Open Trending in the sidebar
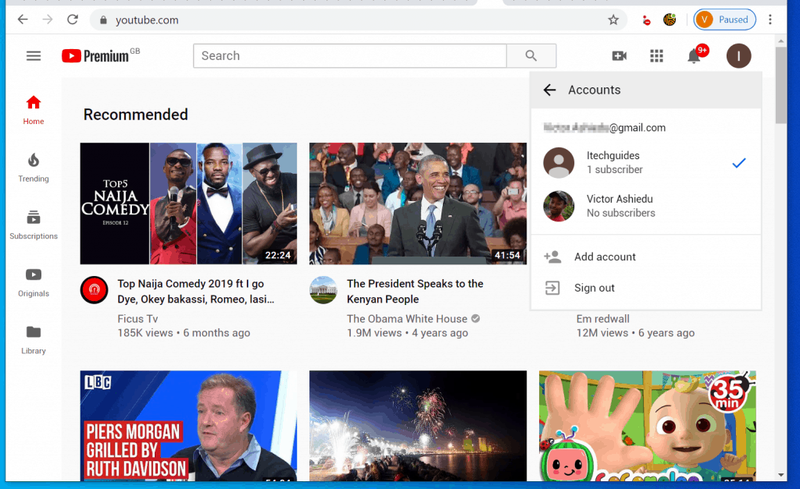The image size is (800, 489). click(x=33, y=167)
